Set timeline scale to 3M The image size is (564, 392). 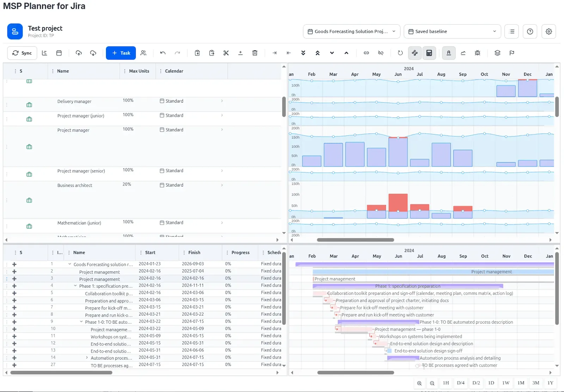[536, 383]
